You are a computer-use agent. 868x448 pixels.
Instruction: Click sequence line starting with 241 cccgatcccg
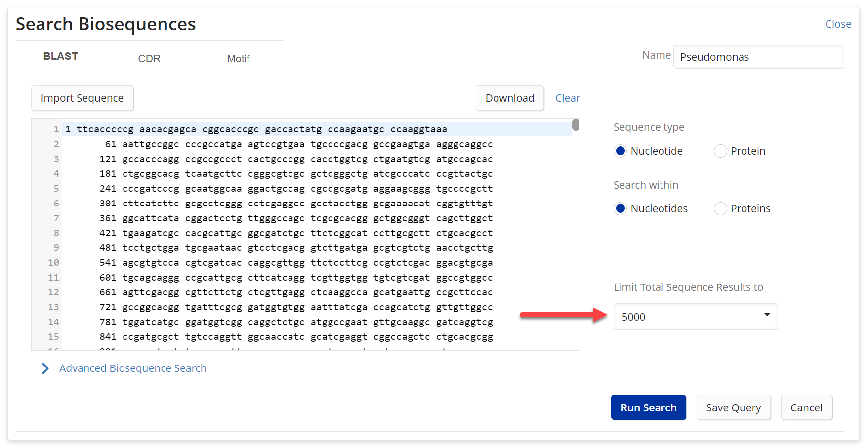[317, 189]
